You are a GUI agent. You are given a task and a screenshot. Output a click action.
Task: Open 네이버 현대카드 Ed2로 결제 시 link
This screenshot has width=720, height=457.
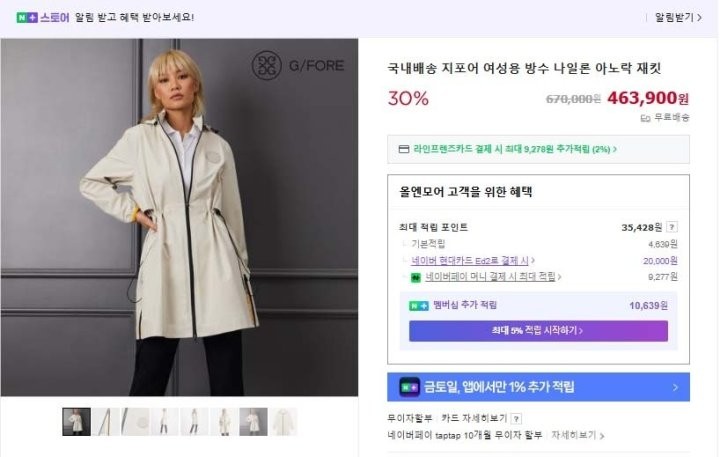(x=472, y=260)
